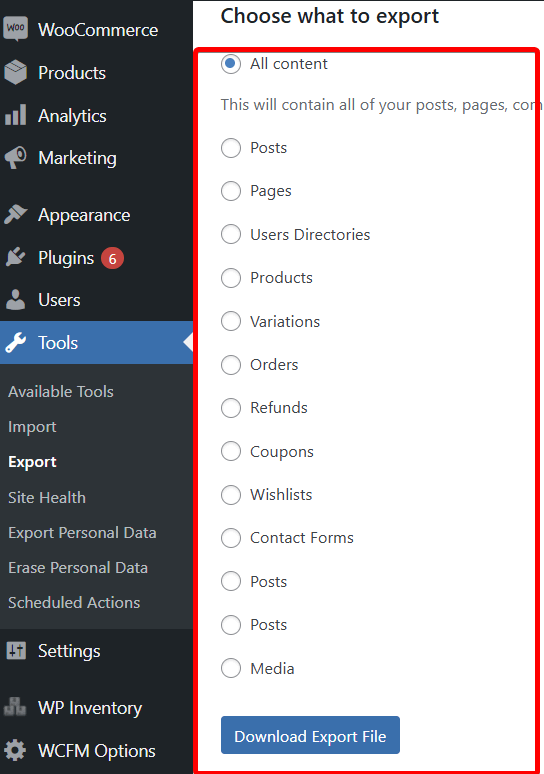Select the Pages radio option
Viewport: 544px width, 774px height.
pyautogui.click(x=231, y=191)
